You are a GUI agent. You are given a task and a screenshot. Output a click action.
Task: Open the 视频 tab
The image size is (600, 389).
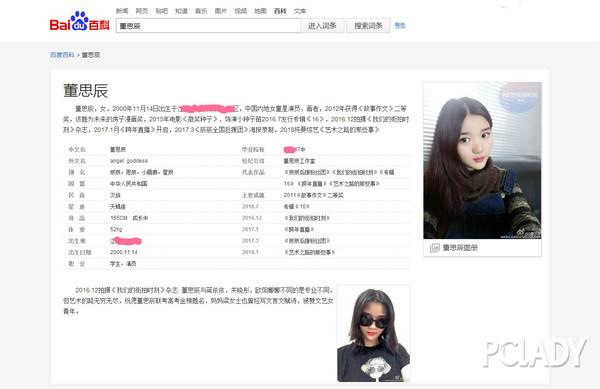(241, 11)
